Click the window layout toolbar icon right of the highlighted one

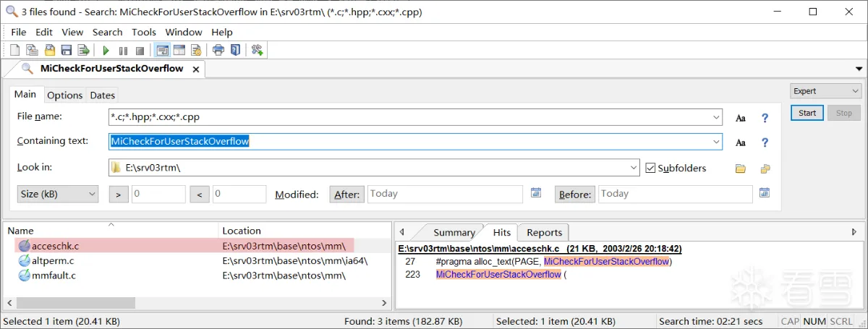click(179, 50)
